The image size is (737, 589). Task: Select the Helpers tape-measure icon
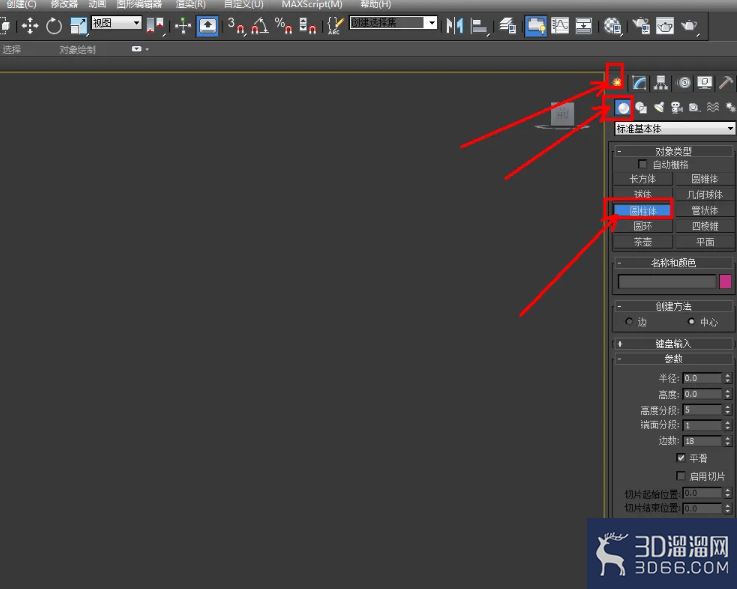[x=694, y=108]
